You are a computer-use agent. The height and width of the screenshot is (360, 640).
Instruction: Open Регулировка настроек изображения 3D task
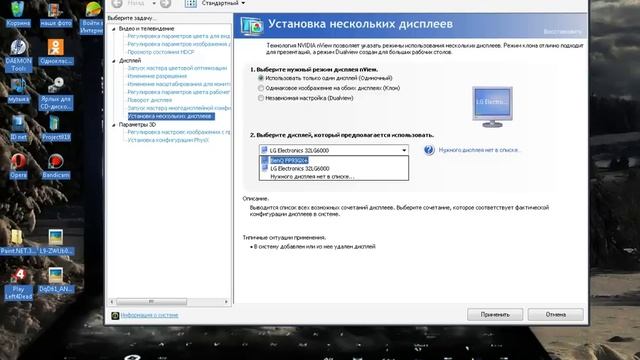[179, 132]
